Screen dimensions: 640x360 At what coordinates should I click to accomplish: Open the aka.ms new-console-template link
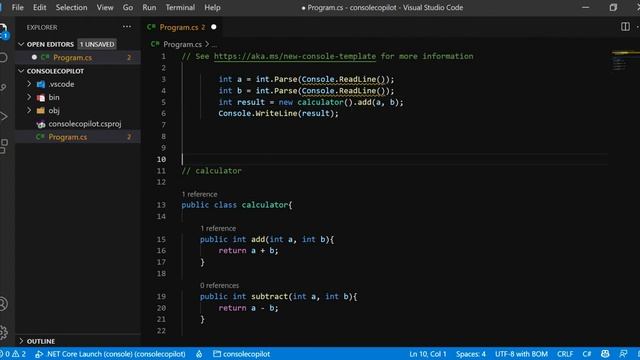pyautogui.click(x=295, y=56)
